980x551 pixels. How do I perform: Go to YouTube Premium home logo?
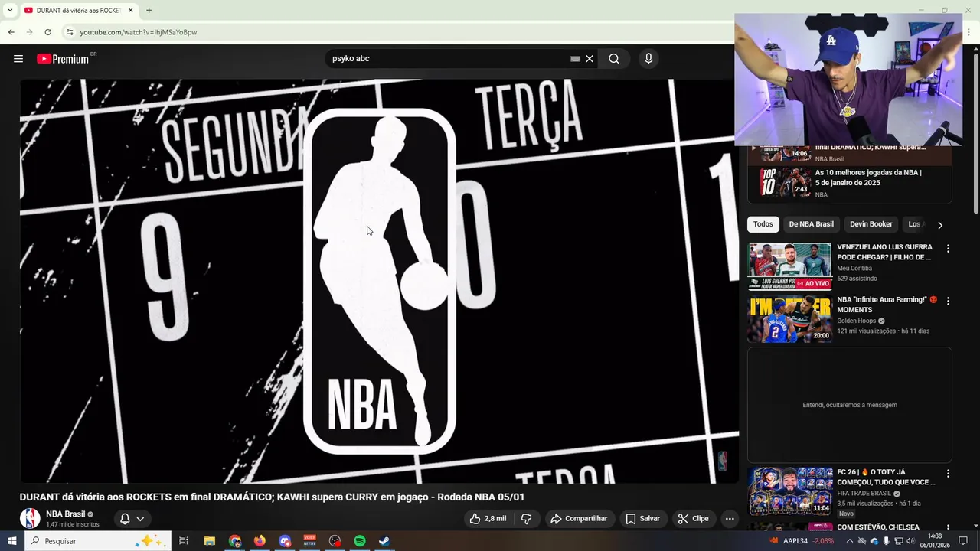63,59
